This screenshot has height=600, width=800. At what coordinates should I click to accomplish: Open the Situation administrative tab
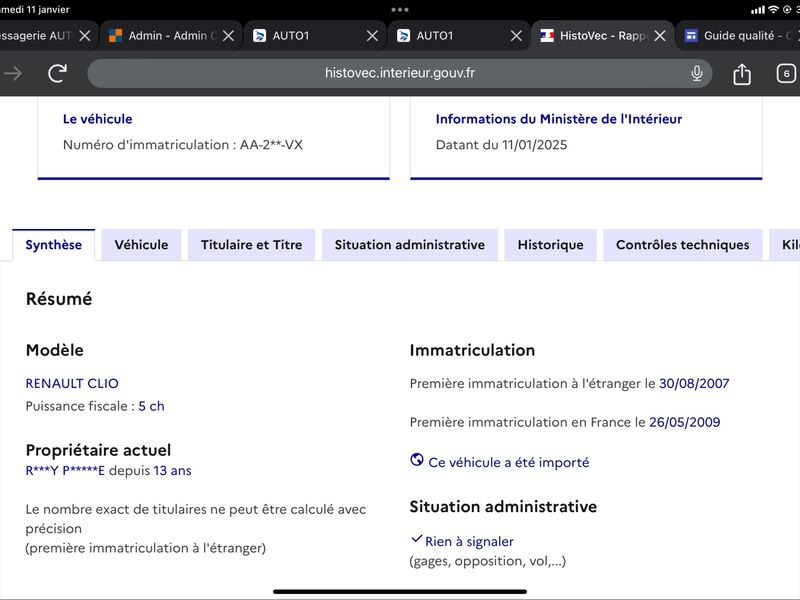(x=410, y=245)
